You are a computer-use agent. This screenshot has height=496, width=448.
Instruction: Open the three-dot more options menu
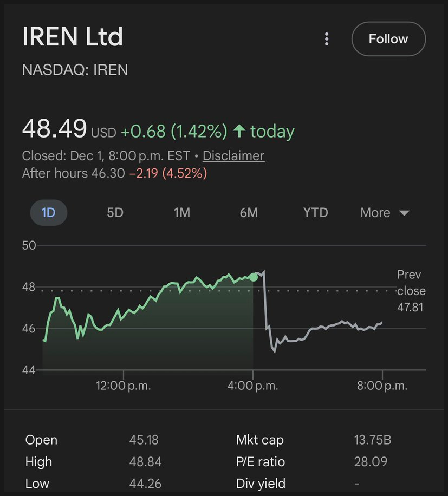coord(326,39)
